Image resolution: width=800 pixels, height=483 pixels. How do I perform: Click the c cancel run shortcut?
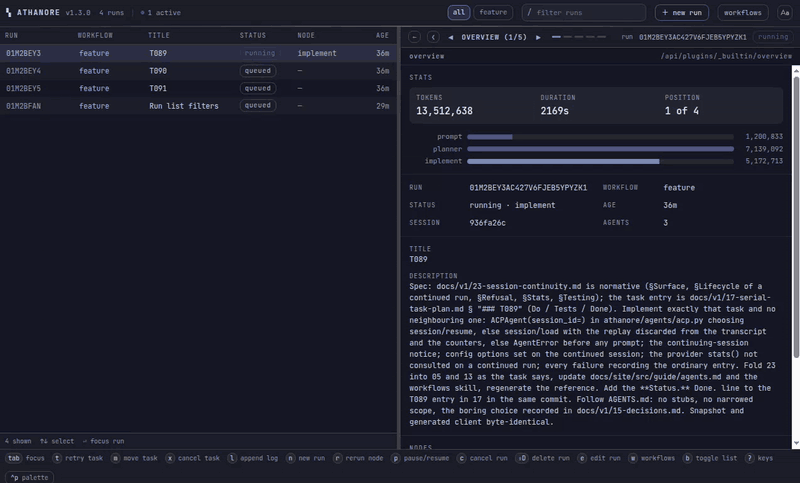482,458
